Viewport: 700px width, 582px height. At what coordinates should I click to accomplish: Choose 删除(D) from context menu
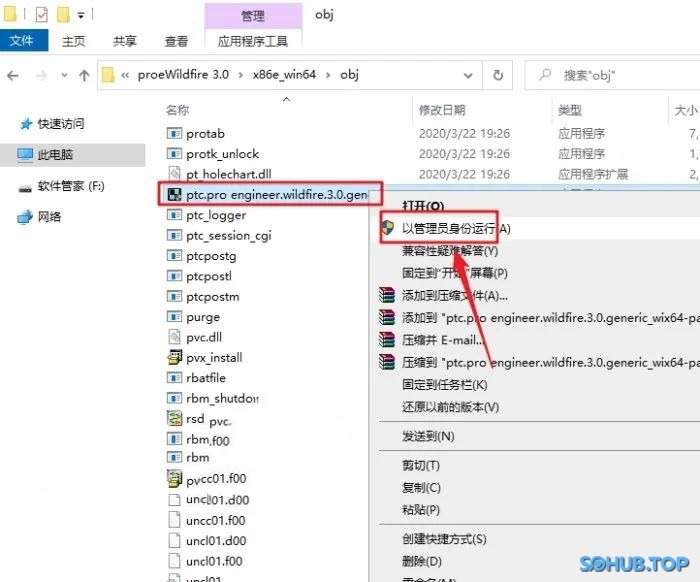coord(421,561)
